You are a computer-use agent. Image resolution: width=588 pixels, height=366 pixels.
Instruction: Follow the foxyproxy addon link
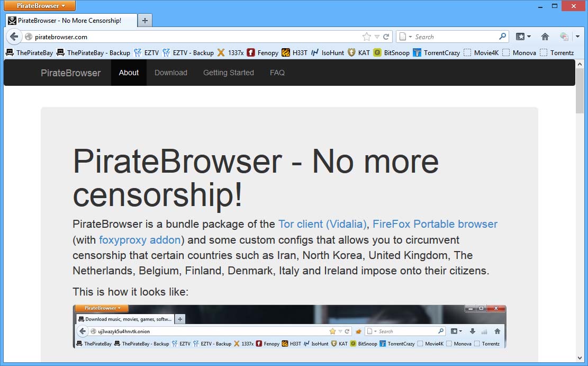pos(140,240)
